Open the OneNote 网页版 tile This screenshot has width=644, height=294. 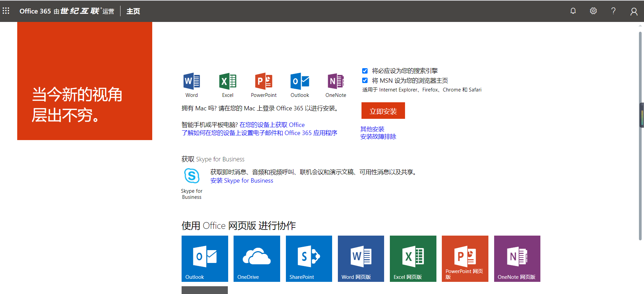point(517,259)
